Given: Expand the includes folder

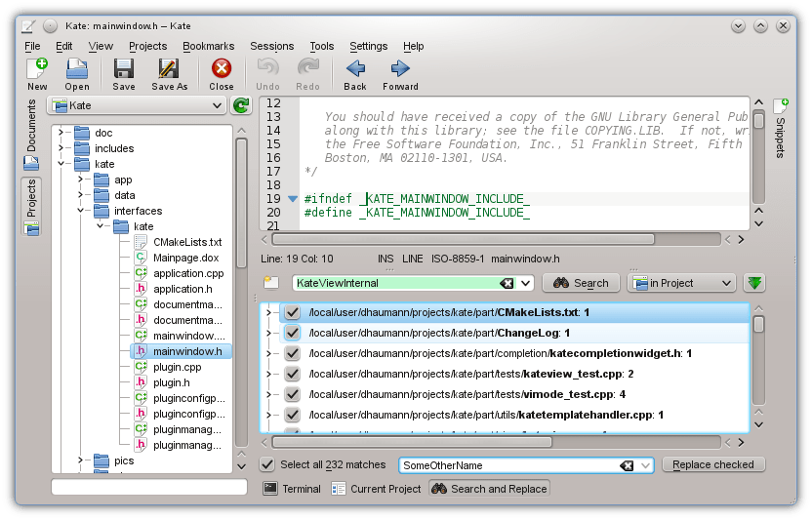Looking at the screenshot, I should click(61, 148).
